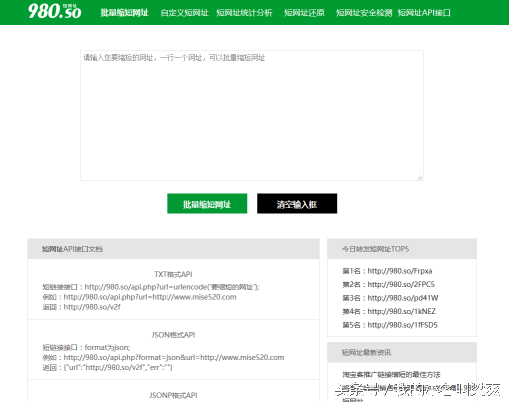Image resolution: width=509 pixels, height=402 pixels.
Task: Click the green 批量缩短网址 button
Action: (207, 203)
